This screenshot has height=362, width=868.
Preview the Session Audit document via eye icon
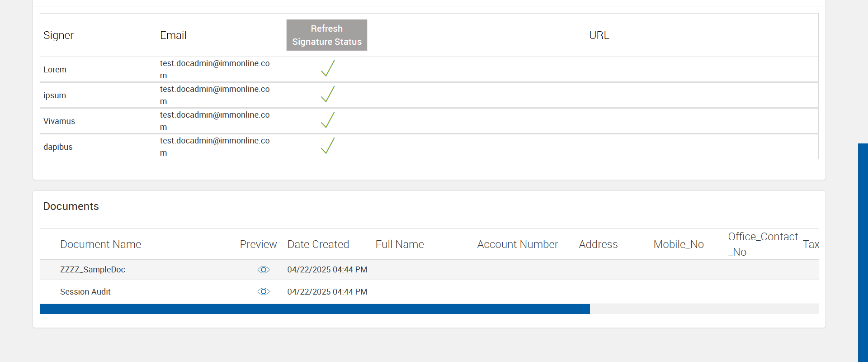pos(264,291)
